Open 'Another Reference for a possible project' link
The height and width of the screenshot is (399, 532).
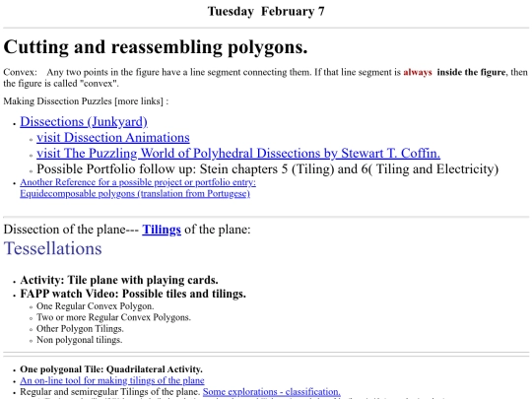click(x=138, y=182)
